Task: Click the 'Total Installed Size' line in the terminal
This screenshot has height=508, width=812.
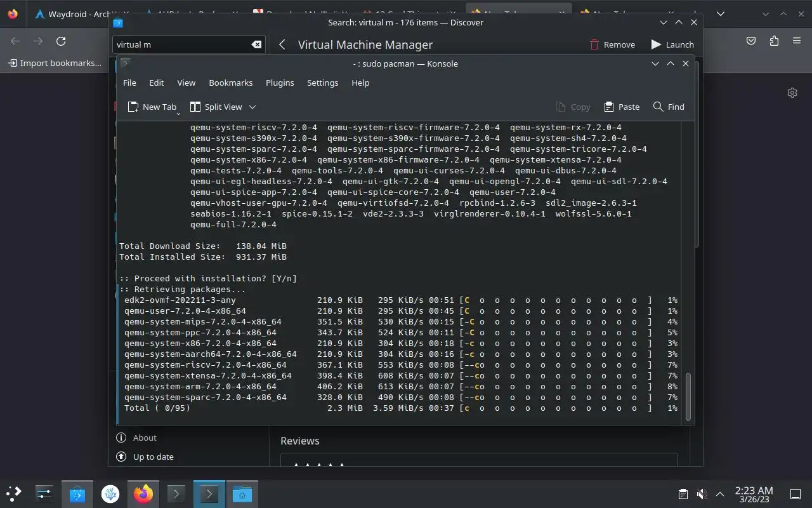Action: 203,257
